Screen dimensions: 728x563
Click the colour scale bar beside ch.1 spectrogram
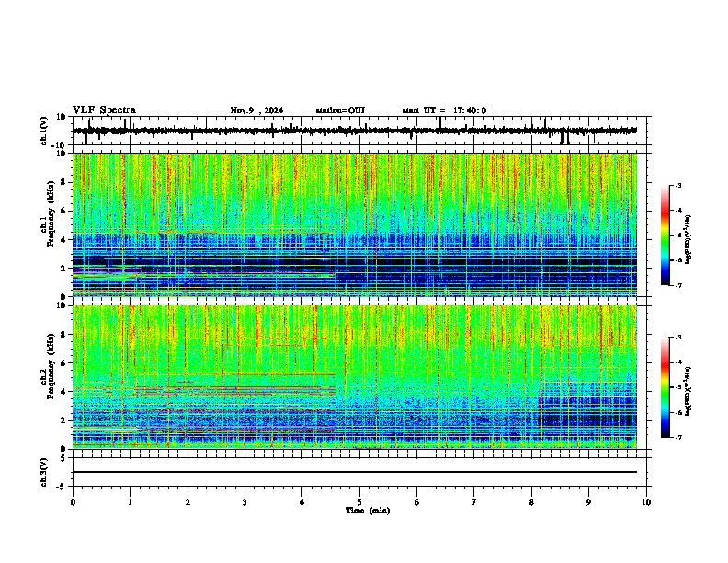pos(665,236)
